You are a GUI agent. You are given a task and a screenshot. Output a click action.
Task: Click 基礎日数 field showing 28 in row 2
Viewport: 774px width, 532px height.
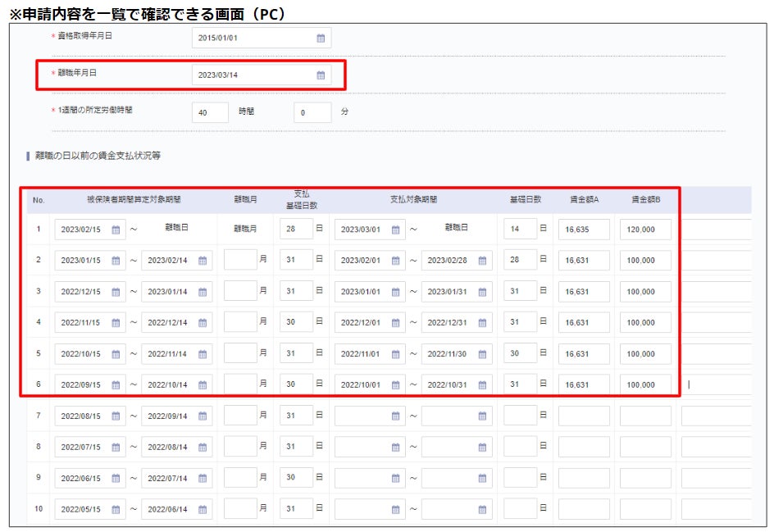521,260
